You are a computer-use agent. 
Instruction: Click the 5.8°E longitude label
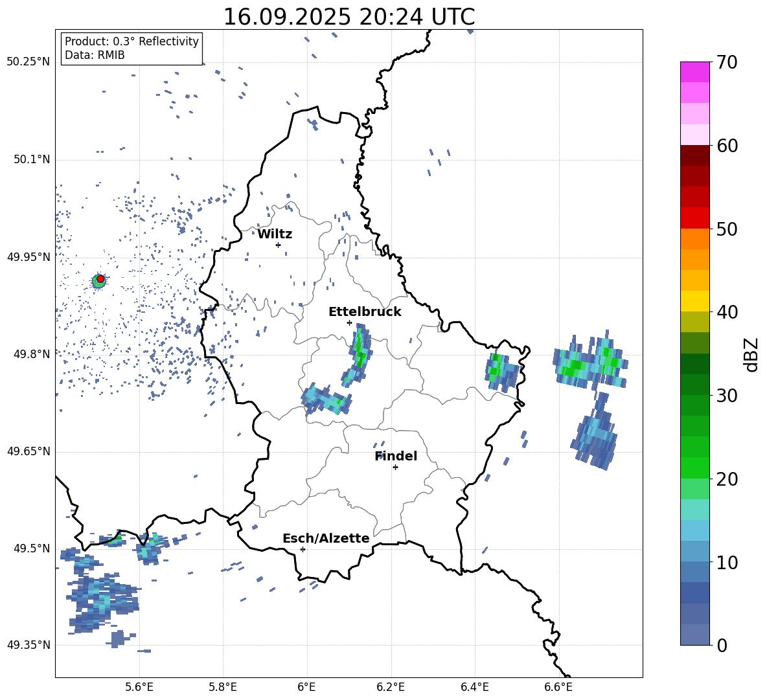(x=223, y=687)
